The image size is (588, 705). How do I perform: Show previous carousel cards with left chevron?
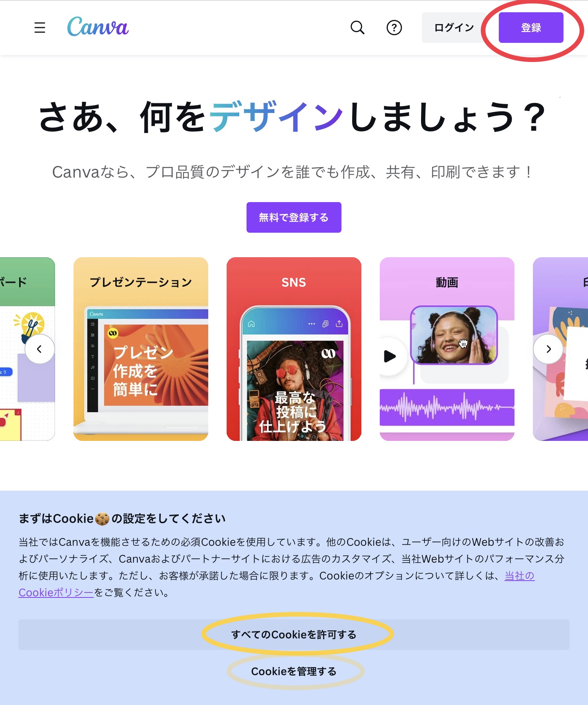click(x=39, y=349)
